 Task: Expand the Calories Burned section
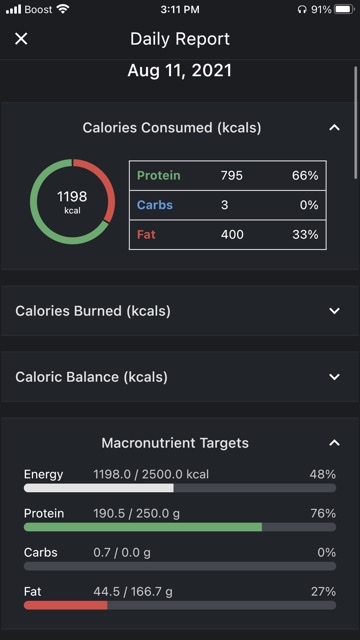(x=334, y=311)
